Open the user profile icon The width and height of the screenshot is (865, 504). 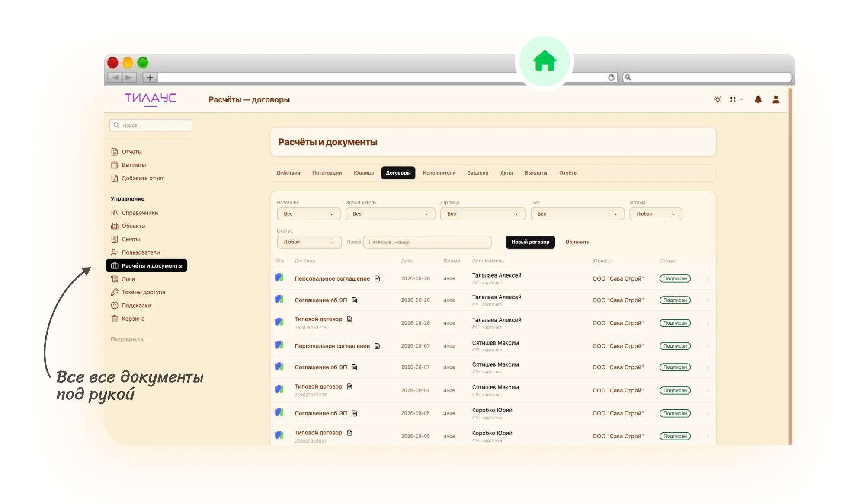775,100
